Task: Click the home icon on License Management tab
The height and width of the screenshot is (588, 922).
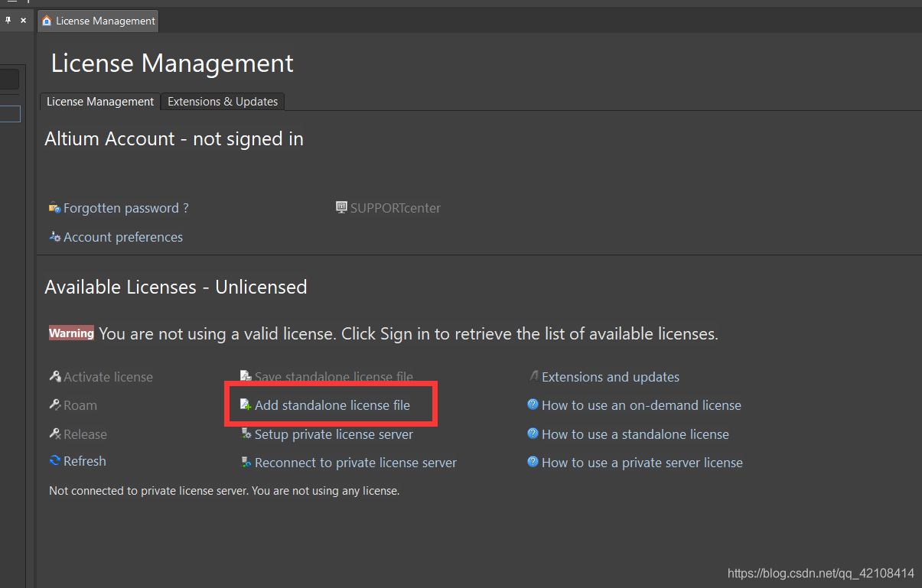Action: [x=47, y=21]
